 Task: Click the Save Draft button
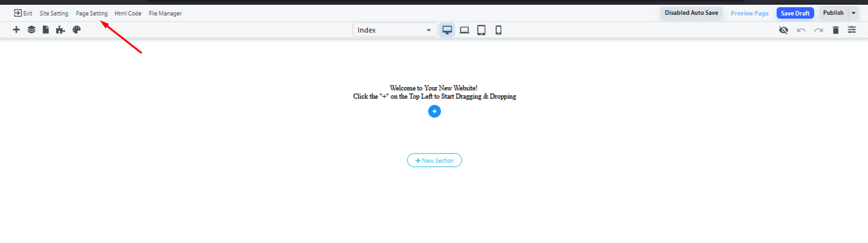point(795,13)
